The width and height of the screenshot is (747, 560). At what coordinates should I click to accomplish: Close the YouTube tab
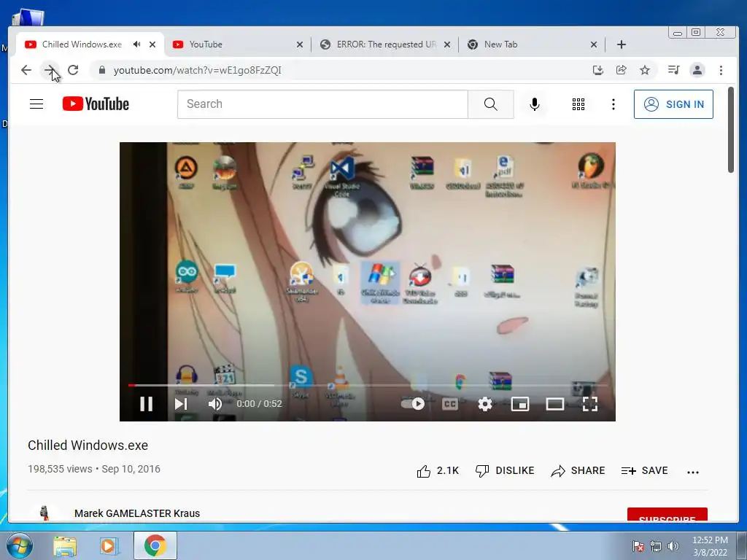(x=300, y=44)
